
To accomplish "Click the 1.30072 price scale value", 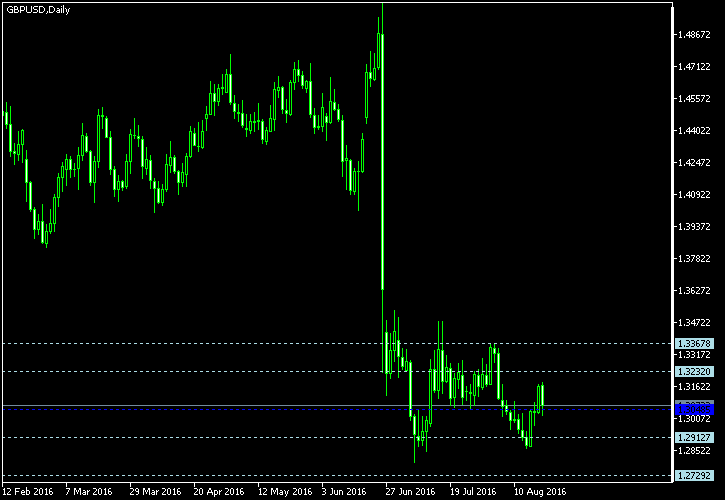I will 694,418.
